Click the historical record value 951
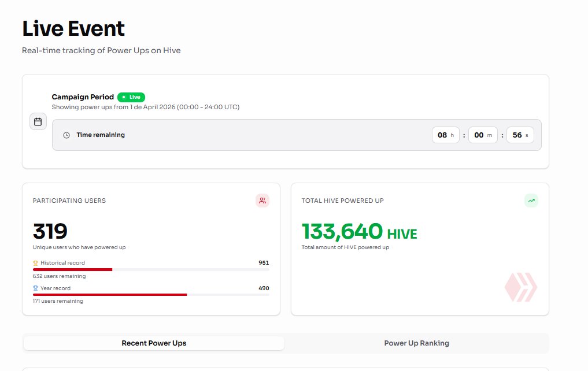 pos(264,263)
